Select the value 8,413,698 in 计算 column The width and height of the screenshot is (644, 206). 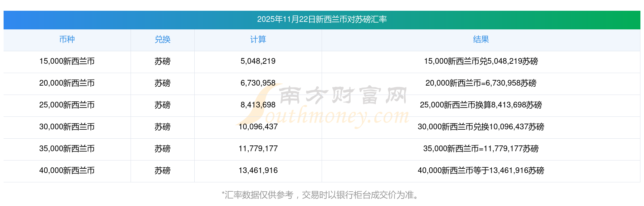[x=258, y=105]
